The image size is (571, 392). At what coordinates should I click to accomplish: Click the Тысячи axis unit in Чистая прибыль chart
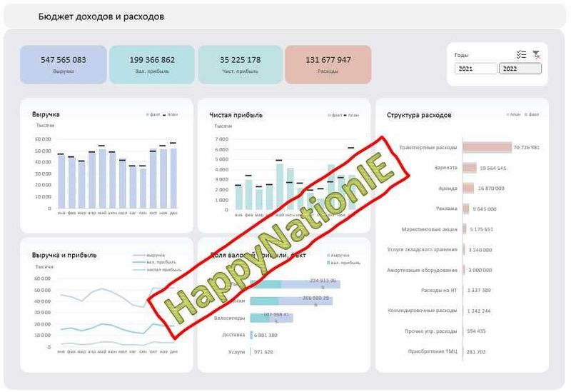pos(223,126)
